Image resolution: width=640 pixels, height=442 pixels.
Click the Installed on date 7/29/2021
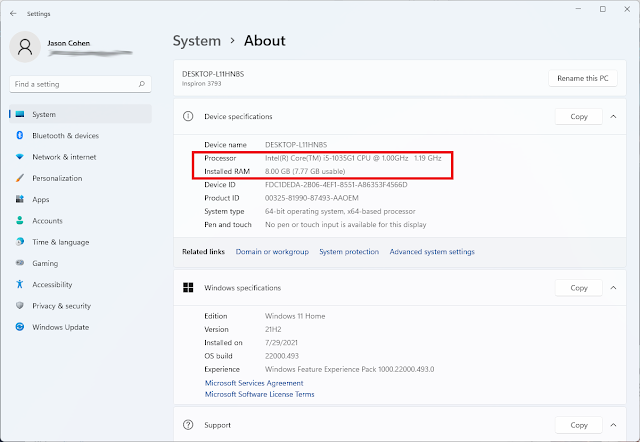click(281, 342)
